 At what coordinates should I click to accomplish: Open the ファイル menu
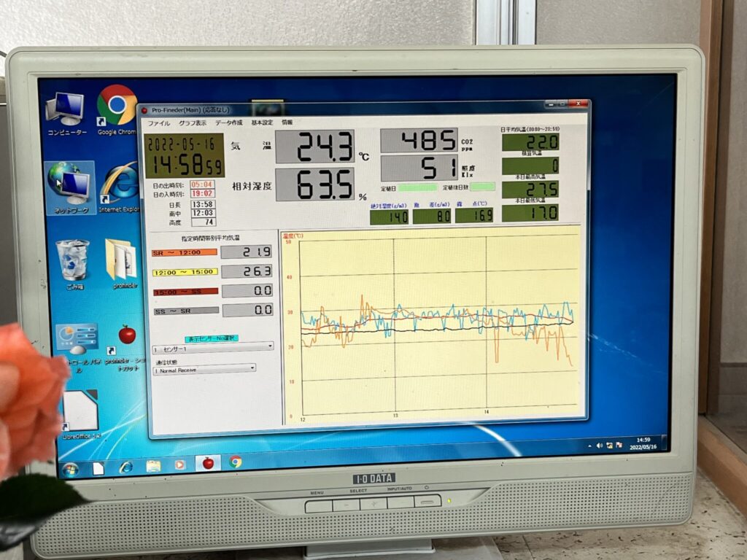pyautogui.click(x=159, y=123)
